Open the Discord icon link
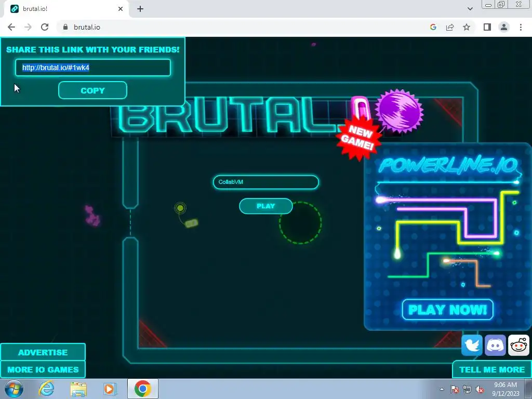Viewport: 532px width, 399px height. point(495,345)
